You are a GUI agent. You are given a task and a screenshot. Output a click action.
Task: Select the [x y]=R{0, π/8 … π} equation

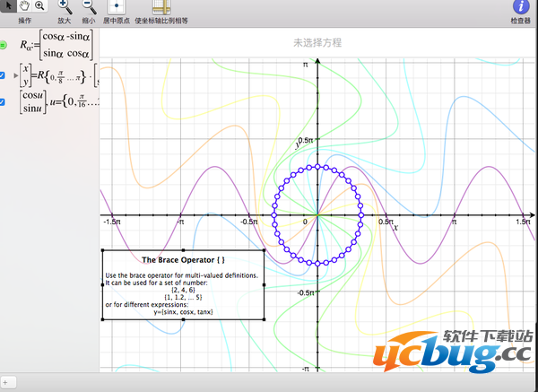coord(58,75)
